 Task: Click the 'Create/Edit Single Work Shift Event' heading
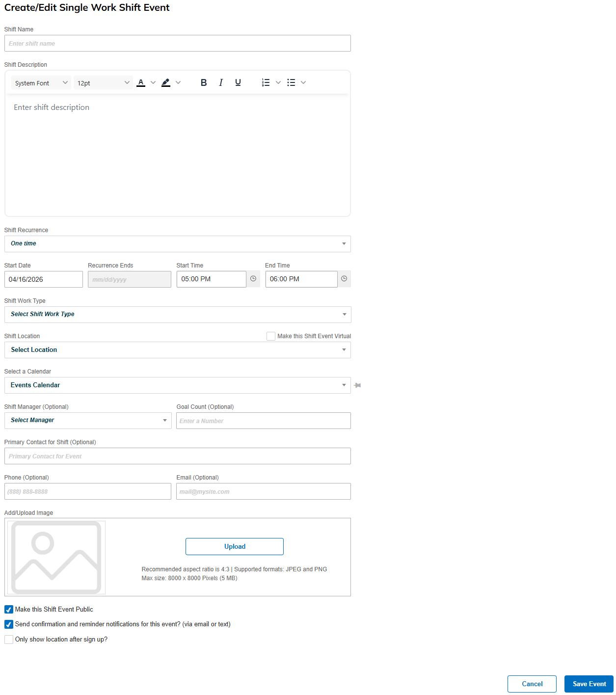pos(87,7)
